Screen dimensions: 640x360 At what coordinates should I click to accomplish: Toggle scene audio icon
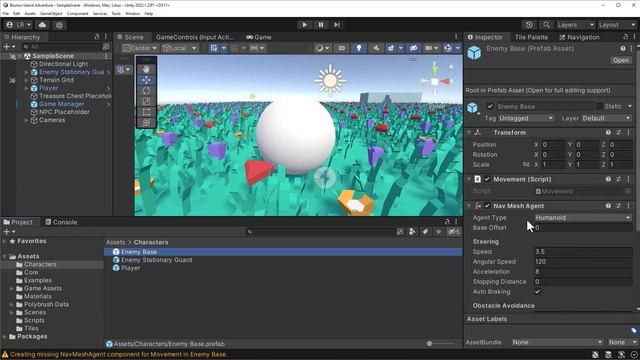click(x=376, y=48)
